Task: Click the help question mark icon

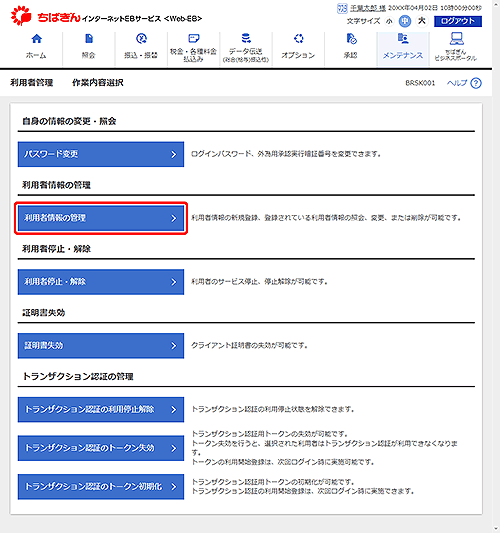Action: 476,83
